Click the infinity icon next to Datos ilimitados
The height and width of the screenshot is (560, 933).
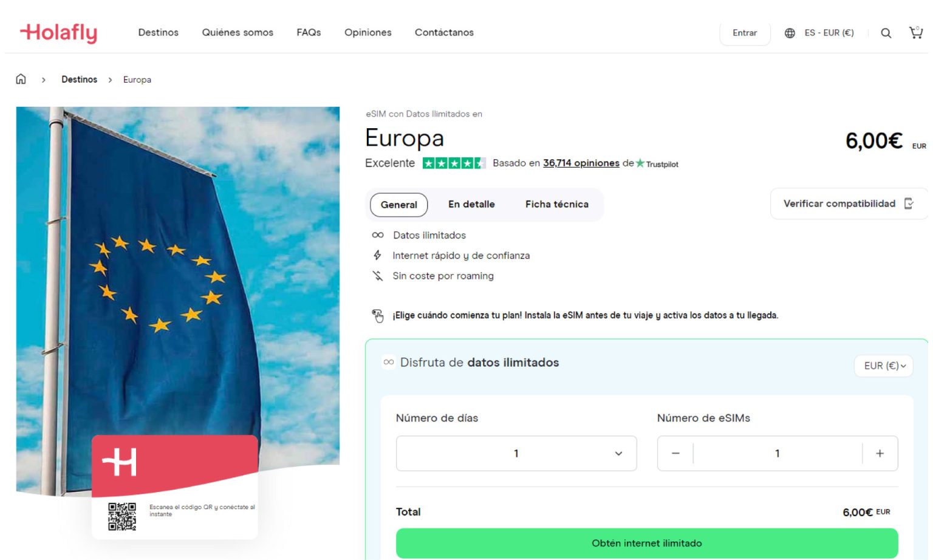(378, 235)
